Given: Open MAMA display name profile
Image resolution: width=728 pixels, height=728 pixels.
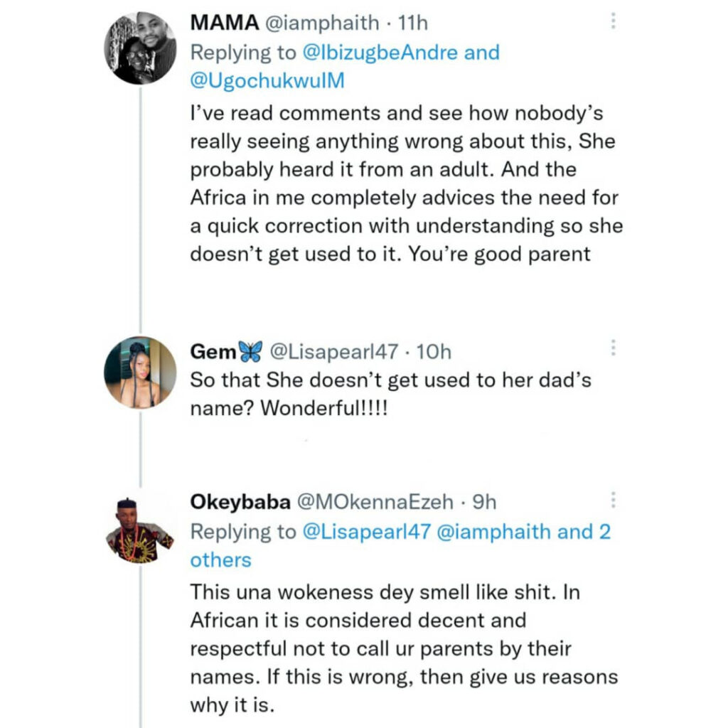Looking at the screenshot, I should point(224,23).
